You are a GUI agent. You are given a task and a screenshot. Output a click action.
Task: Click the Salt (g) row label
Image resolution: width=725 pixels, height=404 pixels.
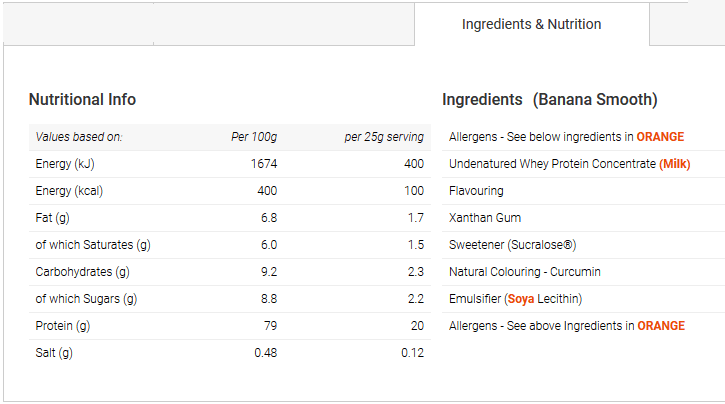coord(54,353)
